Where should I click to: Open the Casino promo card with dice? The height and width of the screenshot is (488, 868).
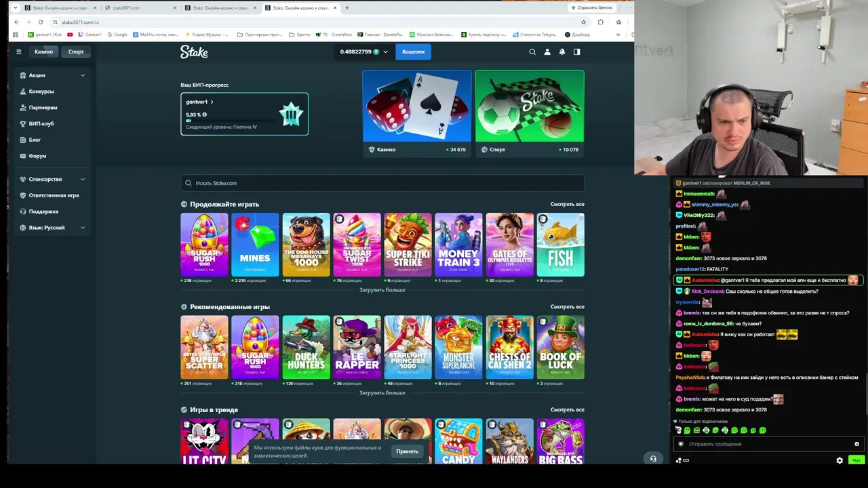coord(417,113)
